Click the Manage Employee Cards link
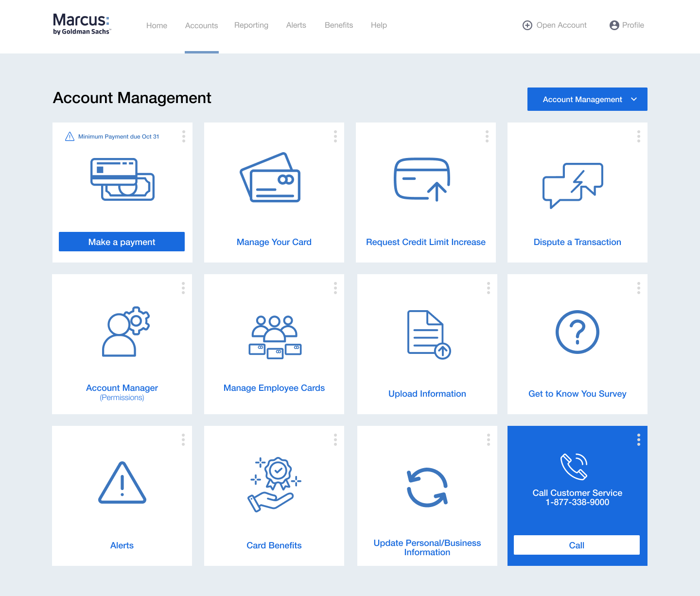Screen dimensions: 700x596 pos(274,388)
